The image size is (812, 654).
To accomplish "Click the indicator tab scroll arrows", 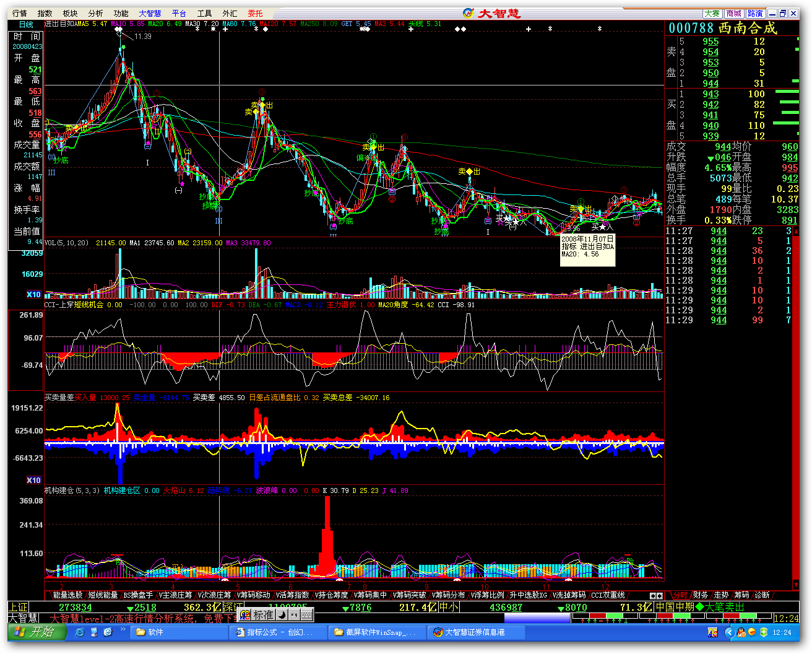I will [656, 596].
